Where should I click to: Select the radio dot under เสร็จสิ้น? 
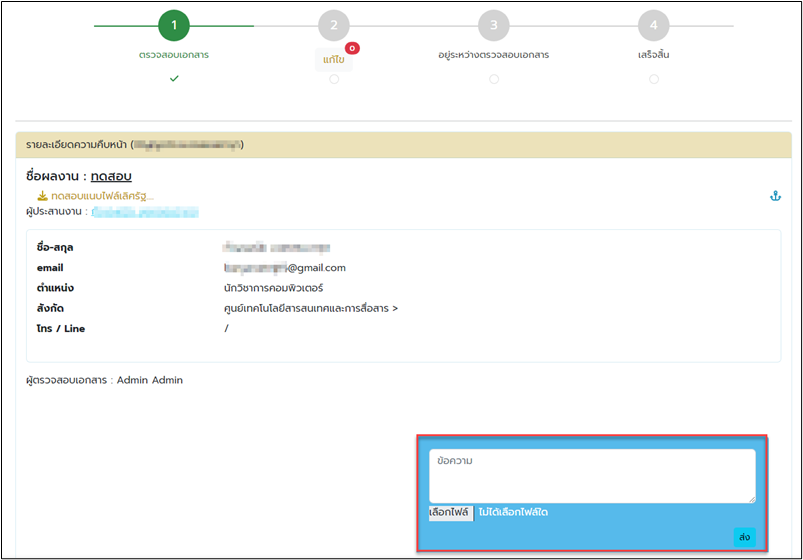(653, 79)
